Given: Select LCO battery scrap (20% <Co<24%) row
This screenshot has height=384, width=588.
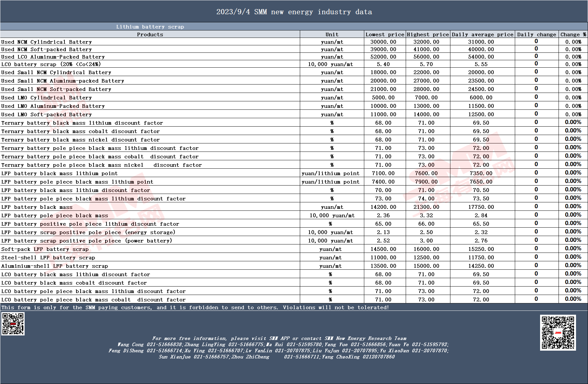Looking at the screenshot, I should [x=294, y=64].
